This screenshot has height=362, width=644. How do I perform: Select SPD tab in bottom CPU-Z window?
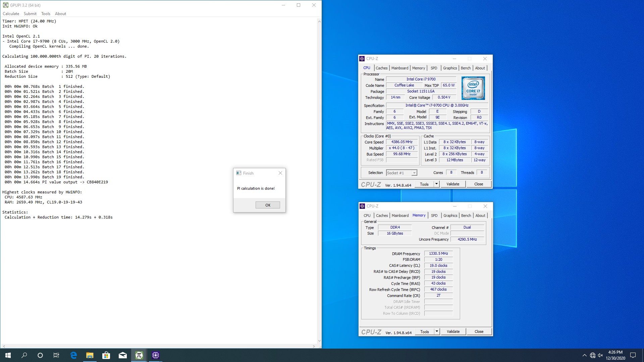(434, 216)
